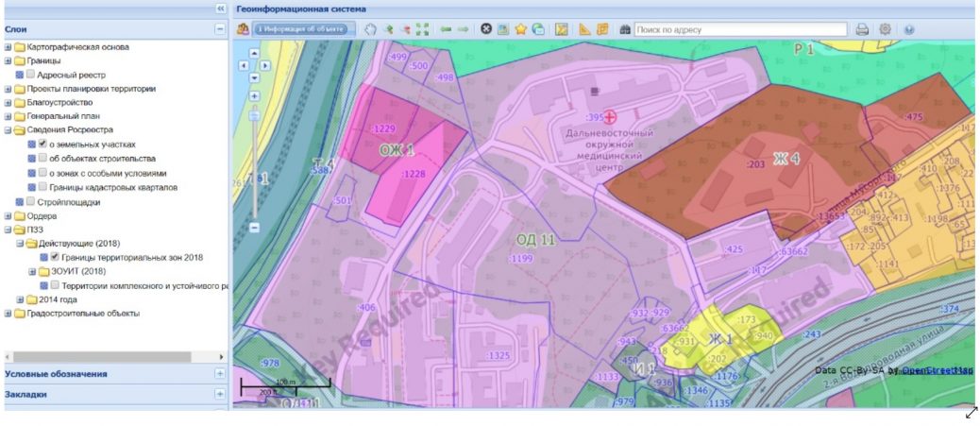Click the yellow star bookmark icon
Image resolution: width=980 pixels, height=426 pixels.
(520, 29)
